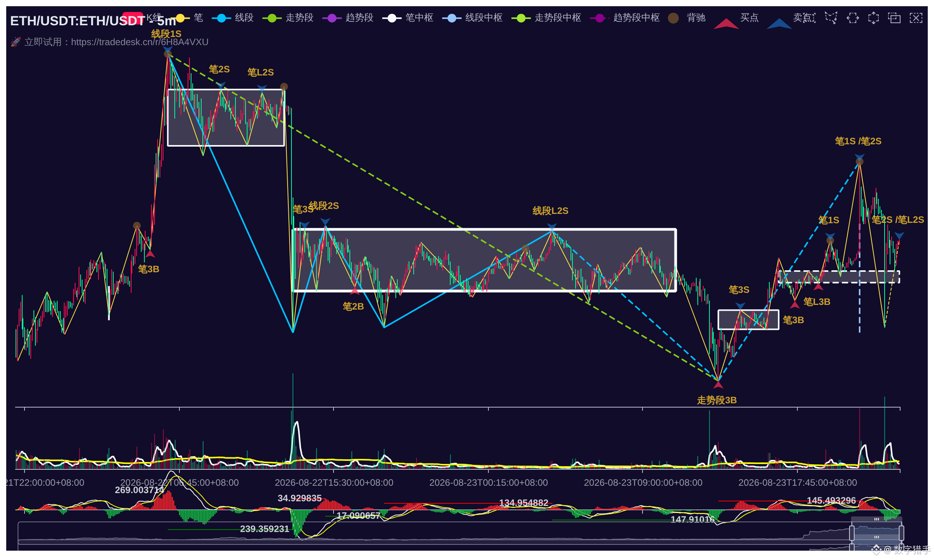
Task: Hide the 笔中枢 boxes via legend
Action: pos(408,18)
